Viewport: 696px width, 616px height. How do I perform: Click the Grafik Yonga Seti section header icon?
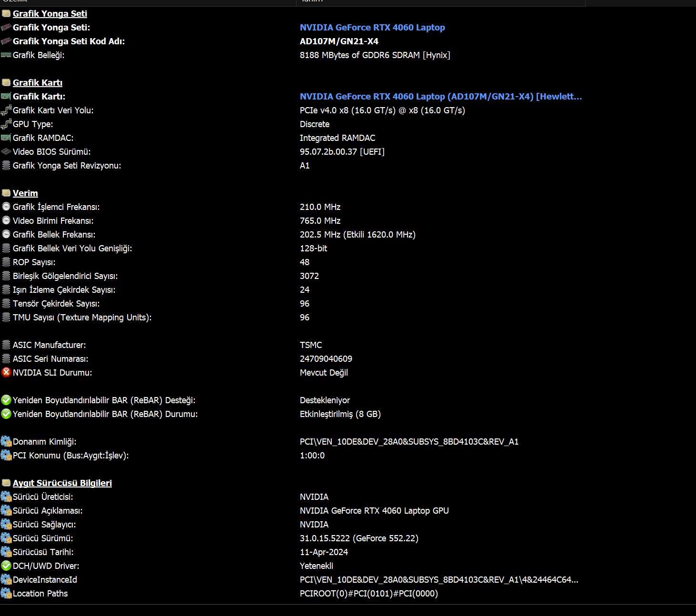(x=6, y=14)
